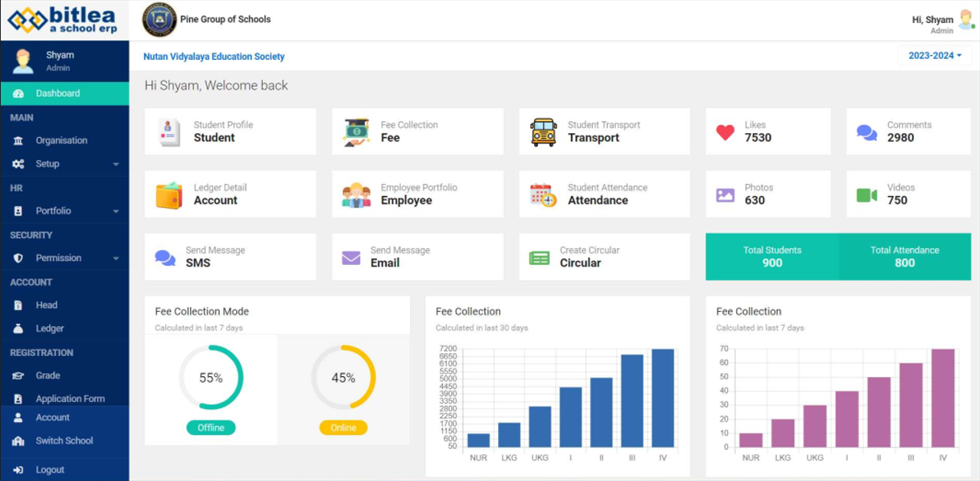
Task: Click the purple Email envelope icon
Action: tap(351, 257)
